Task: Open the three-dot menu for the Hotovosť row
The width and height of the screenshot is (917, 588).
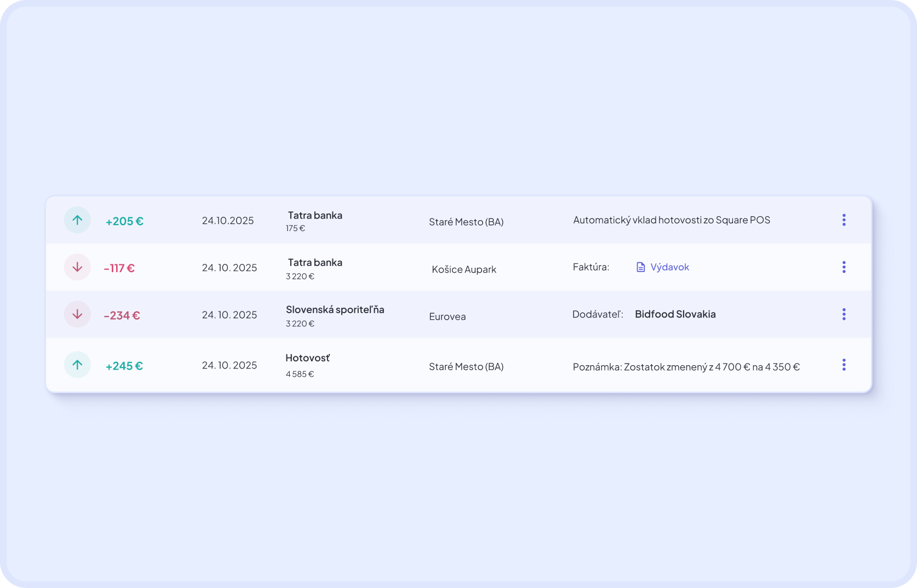Action: click(x=844, y=365)
